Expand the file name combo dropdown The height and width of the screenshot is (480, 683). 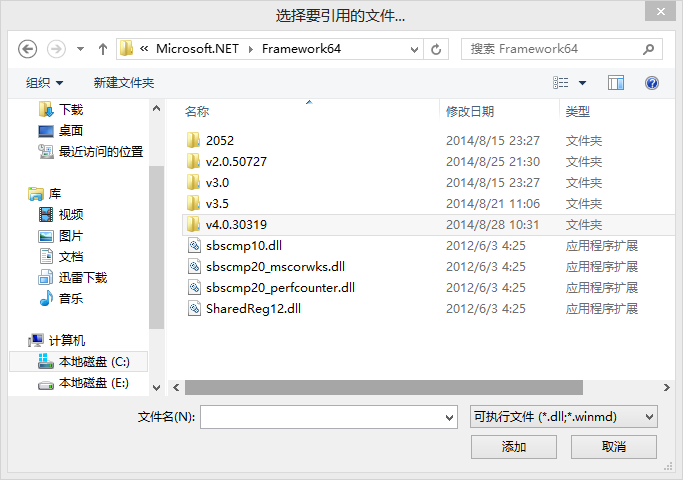pos(450,418)
